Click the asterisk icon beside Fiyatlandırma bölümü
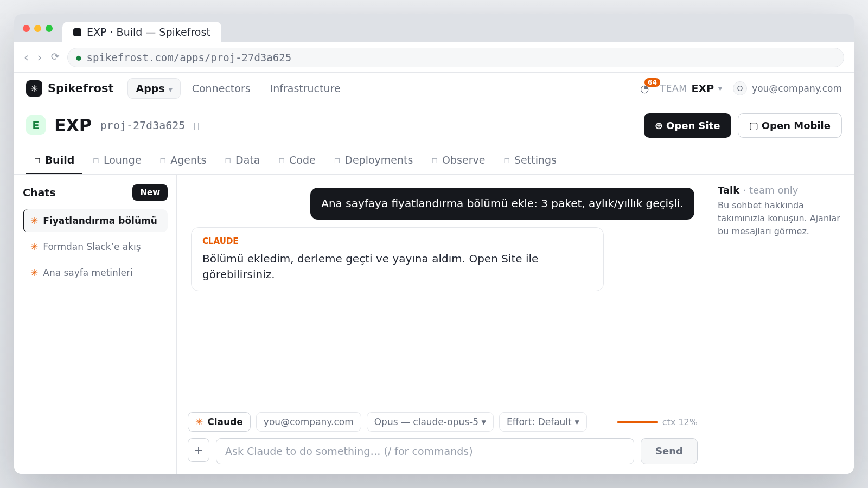 pyautogui.click(x=34, y=221)
